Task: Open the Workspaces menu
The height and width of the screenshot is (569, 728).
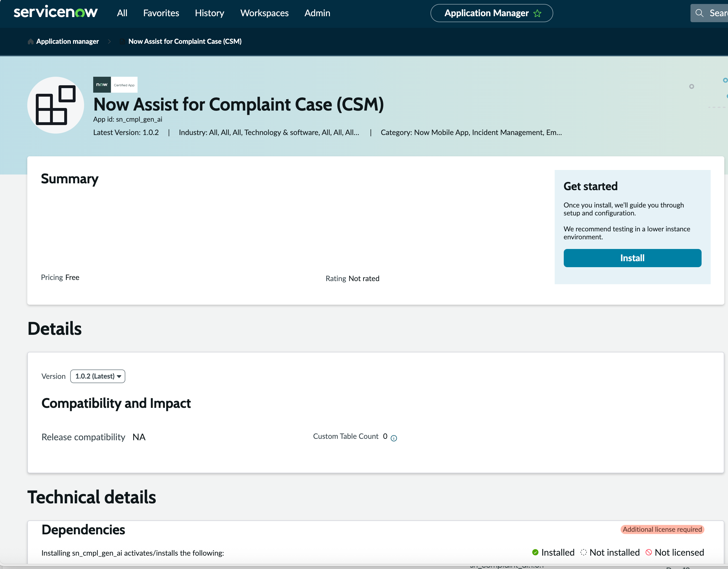Action: pyautogui.click(x=264, y=13)
